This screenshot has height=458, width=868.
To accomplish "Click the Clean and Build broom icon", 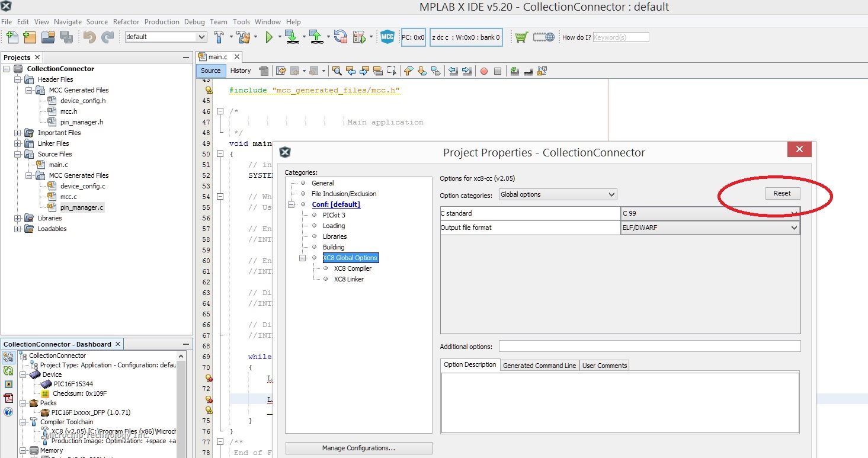I will pos(243,37).
